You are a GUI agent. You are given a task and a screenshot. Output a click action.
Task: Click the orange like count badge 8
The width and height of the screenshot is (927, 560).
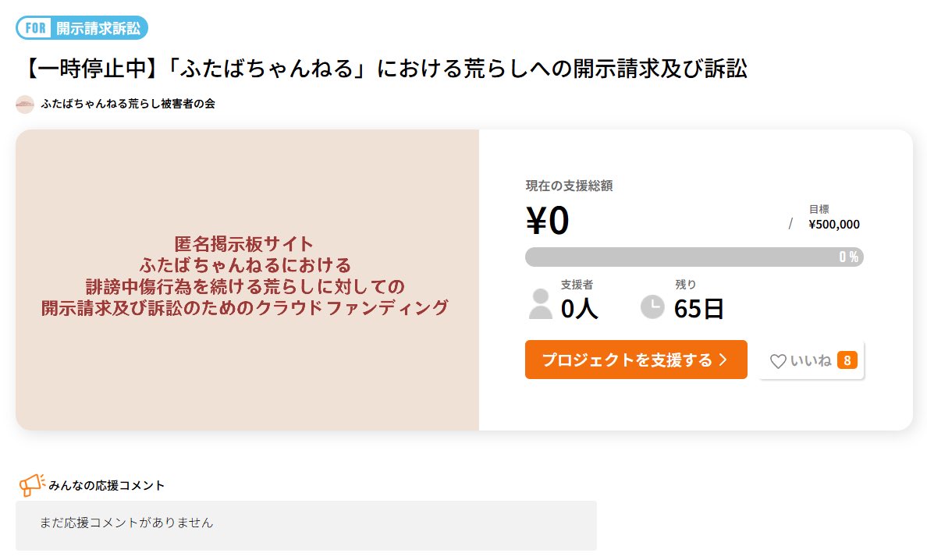[847, 360]
